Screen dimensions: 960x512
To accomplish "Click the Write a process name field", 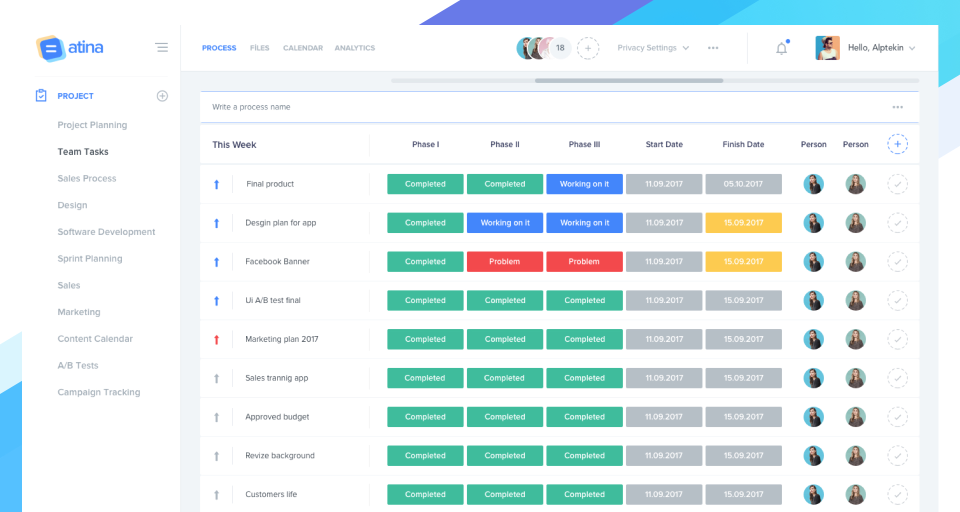I will pyautogui.click(x=559, y=107).
